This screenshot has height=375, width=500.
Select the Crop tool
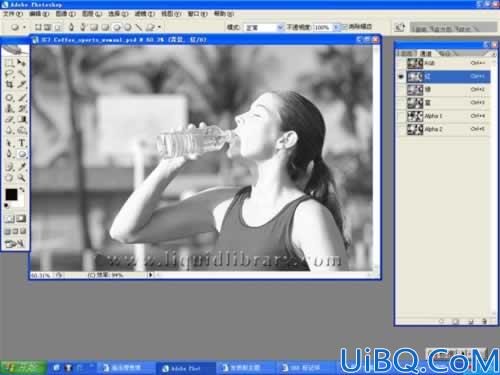tap(9, 84)
